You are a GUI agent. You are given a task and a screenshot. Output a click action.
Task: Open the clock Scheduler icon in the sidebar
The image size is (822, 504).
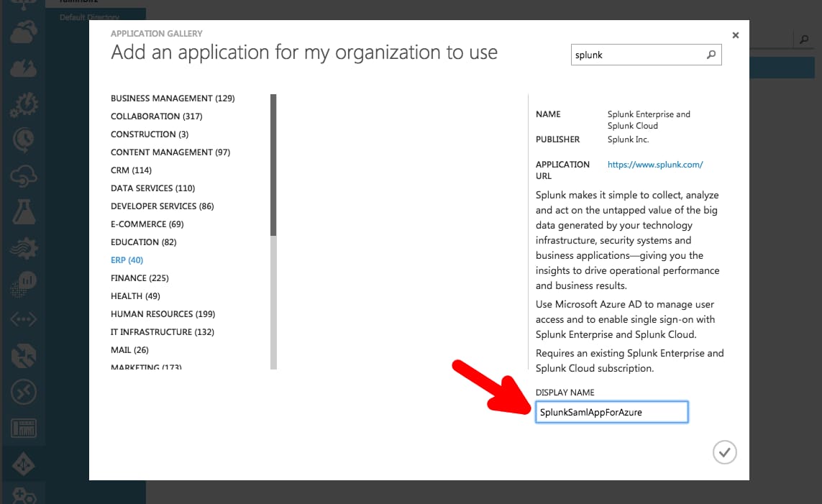(24, 140)
